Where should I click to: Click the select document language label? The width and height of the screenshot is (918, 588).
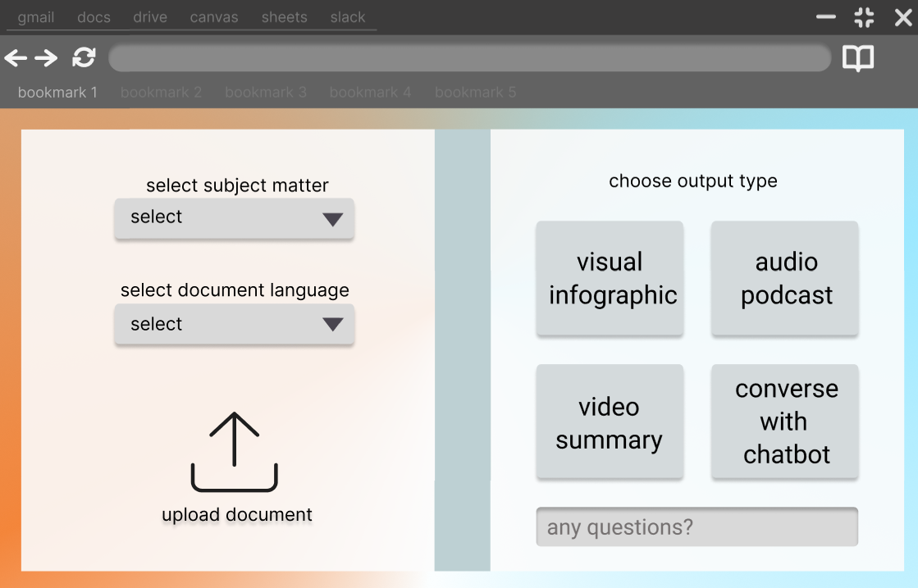(234, 291)
